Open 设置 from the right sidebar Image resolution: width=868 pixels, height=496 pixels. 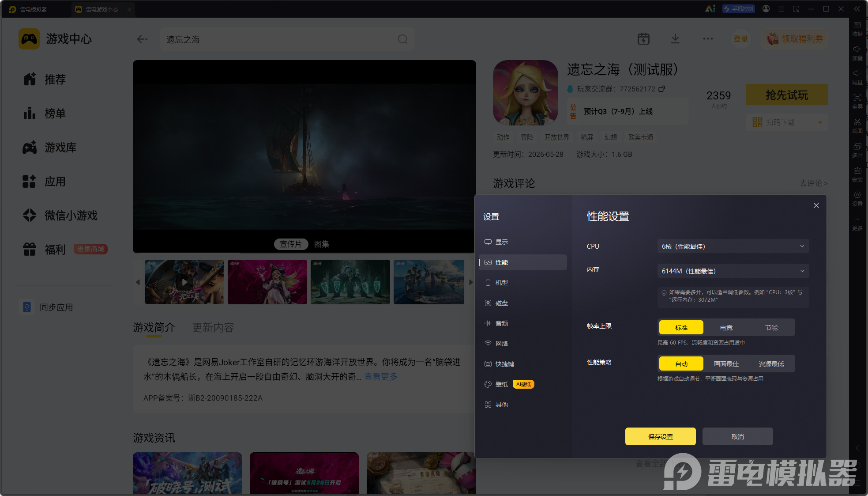(857, 199)
